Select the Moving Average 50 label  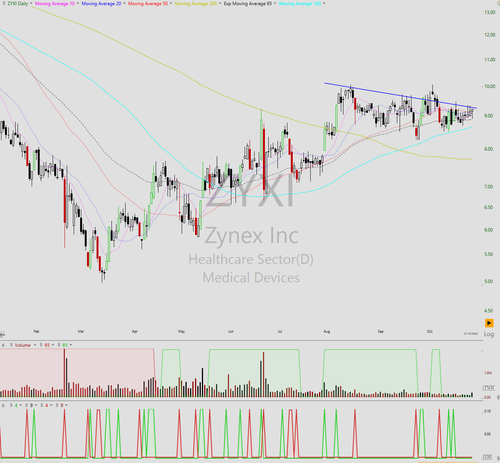148,3
